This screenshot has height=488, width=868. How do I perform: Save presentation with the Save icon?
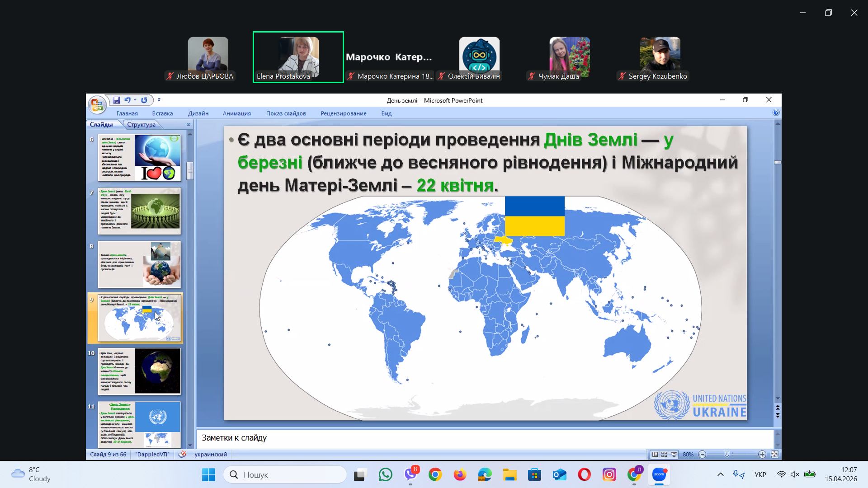[116, 100]
